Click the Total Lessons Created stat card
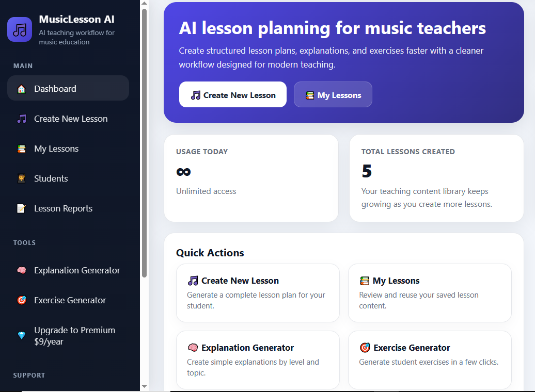This screenshot has height=392, width=535. pos(436,178)
